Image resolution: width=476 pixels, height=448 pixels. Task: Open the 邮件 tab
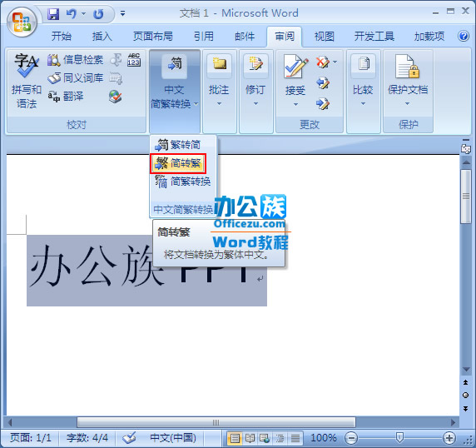[x=245, y=37]
